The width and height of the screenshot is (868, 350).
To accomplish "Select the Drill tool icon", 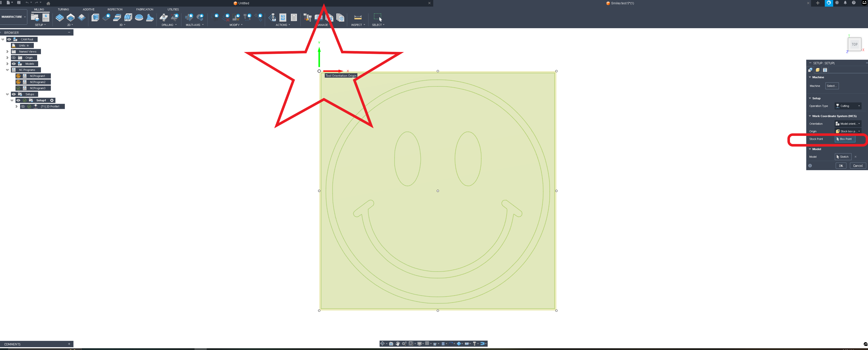I will click(164, 18).
